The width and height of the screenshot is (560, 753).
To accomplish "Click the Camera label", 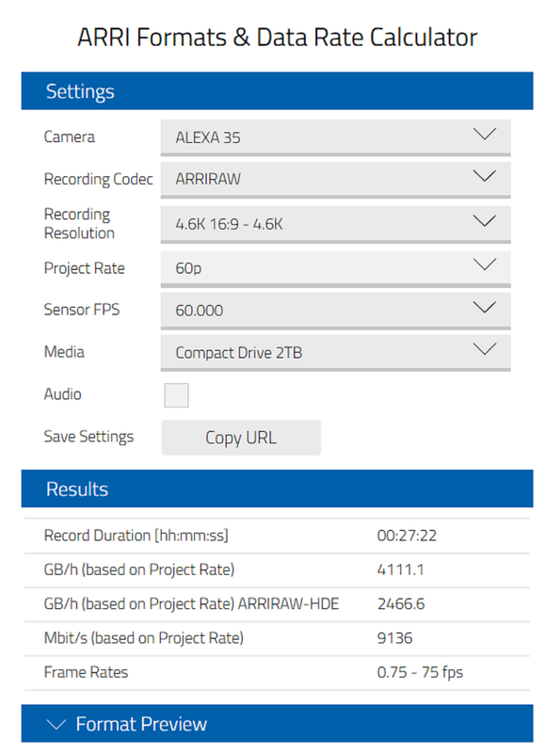I will pyautogui.click(x=69, y=136).
